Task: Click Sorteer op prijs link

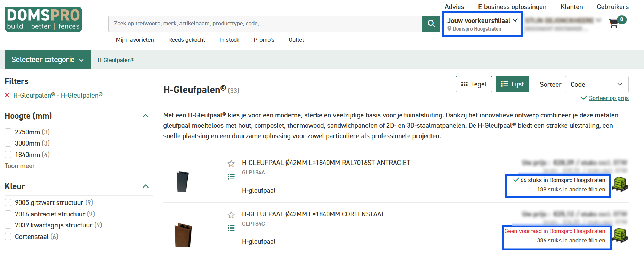Action: click(x=609, y=98)
